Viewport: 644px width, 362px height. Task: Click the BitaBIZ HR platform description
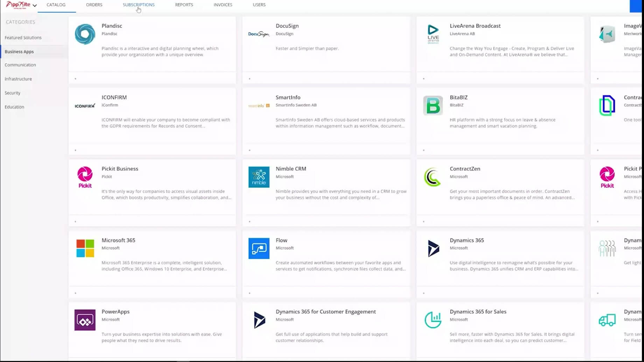(x=503, y=123)
